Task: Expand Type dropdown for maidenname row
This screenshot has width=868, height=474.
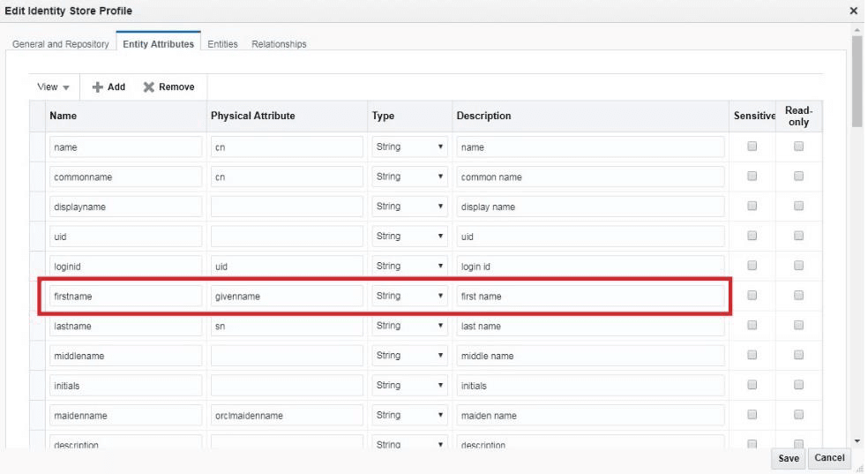Action: (x=409, y=416)
